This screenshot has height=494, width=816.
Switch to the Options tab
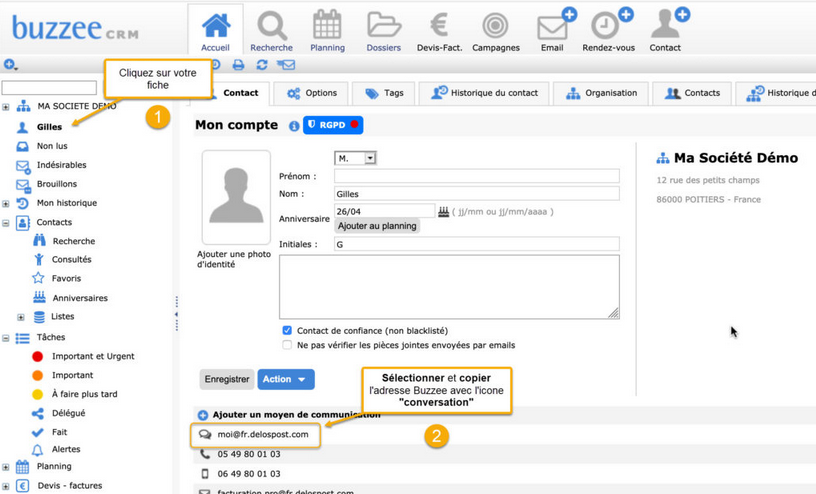pyautogui.click(x=312, y=93)
